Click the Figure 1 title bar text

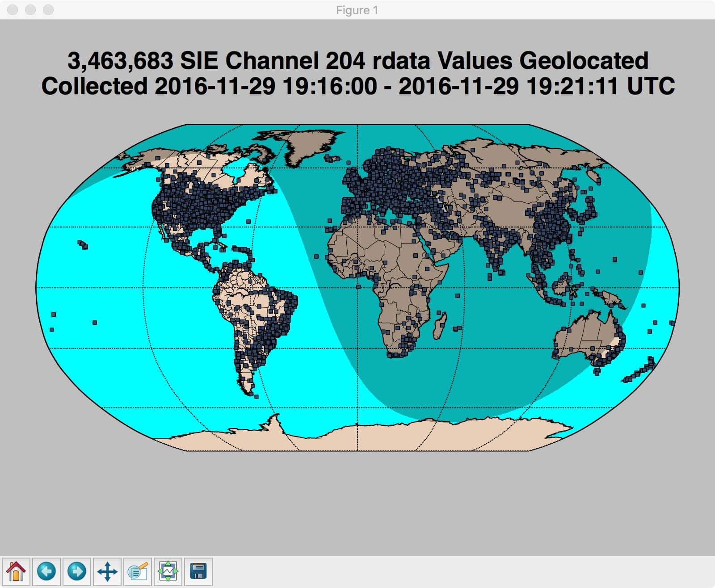[357, 10]
